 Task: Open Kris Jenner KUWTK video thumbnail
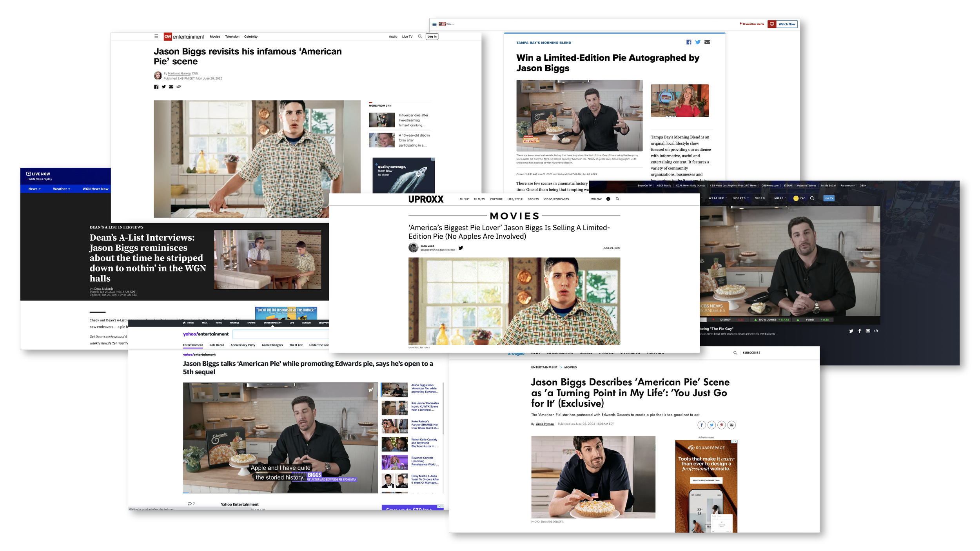tap(394, 408)
